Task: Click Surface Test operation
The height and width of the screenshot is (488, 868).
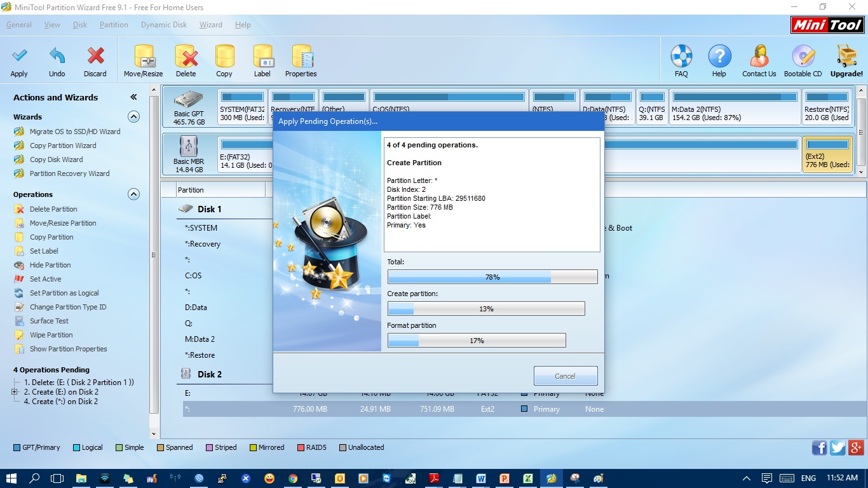Action: click(x=49, y=321)
